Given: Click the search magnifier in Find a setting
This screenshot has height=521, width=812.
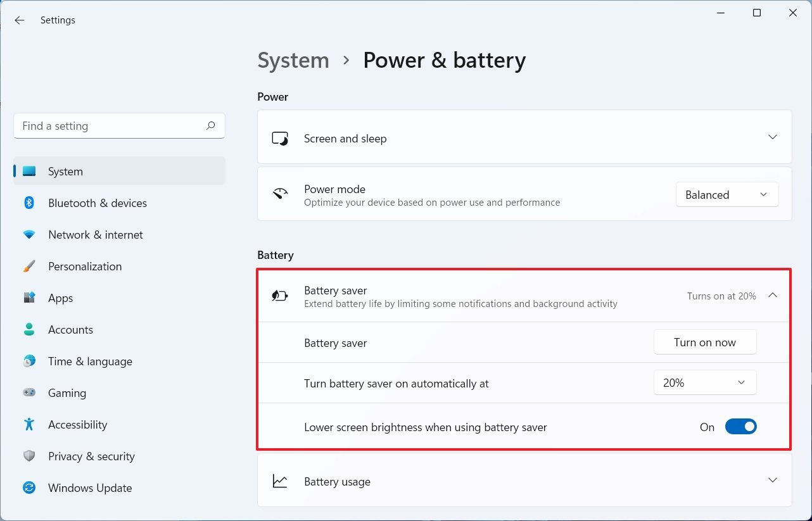Looking at the screenshot, I should [210, 126].
